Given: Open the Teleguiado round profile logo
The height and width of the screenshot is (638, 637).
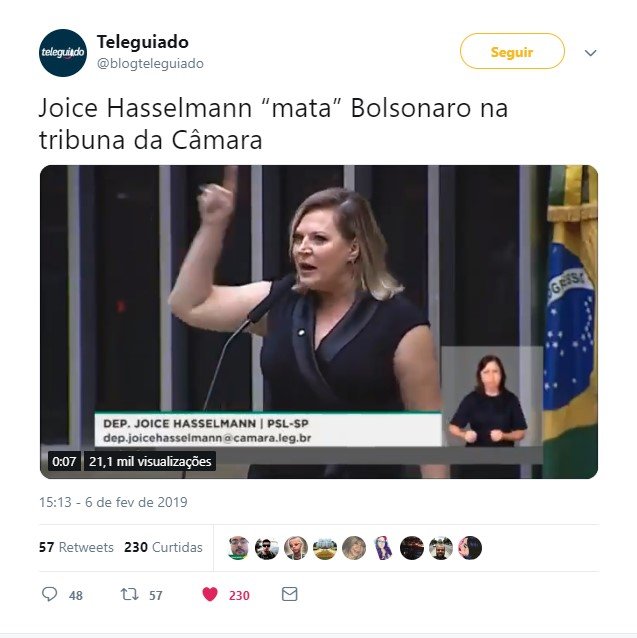Looking at the screenshot, I should 63,52.
